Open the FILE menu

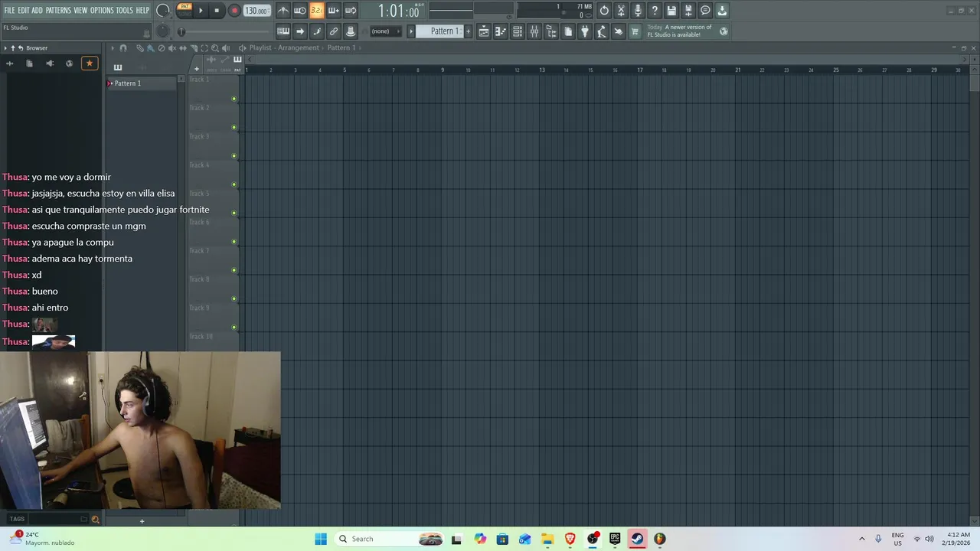pos(9,11)
